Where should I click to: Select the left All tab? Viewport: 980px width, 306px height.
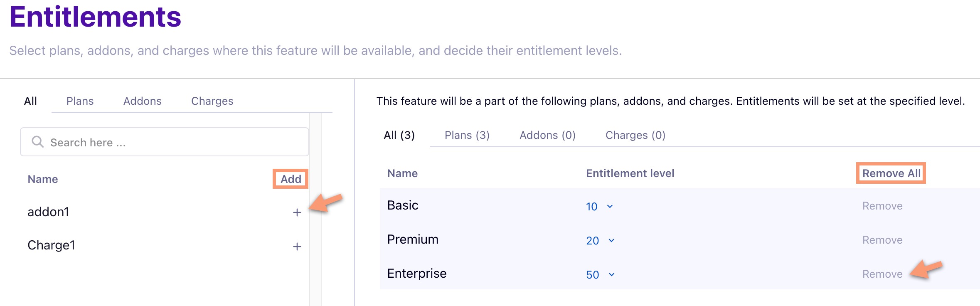(x=30, y=101)
